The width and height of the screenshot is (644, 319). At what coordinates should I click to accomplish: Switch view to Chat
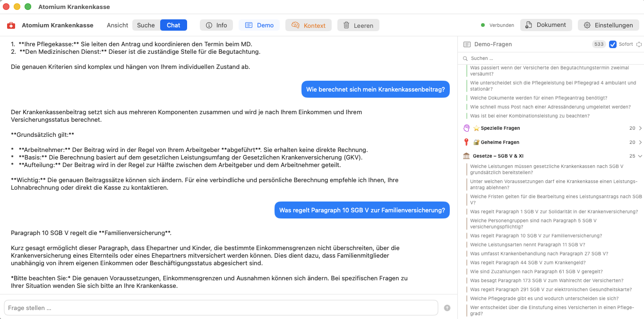(173, 25)
